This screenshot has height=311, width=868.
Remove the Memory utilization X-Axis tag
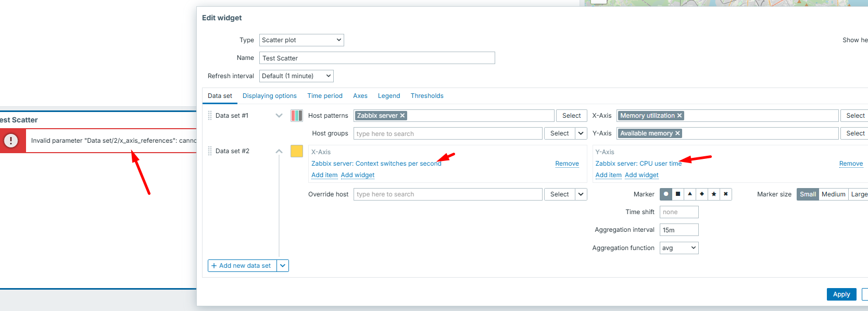[x=680, y=116]
